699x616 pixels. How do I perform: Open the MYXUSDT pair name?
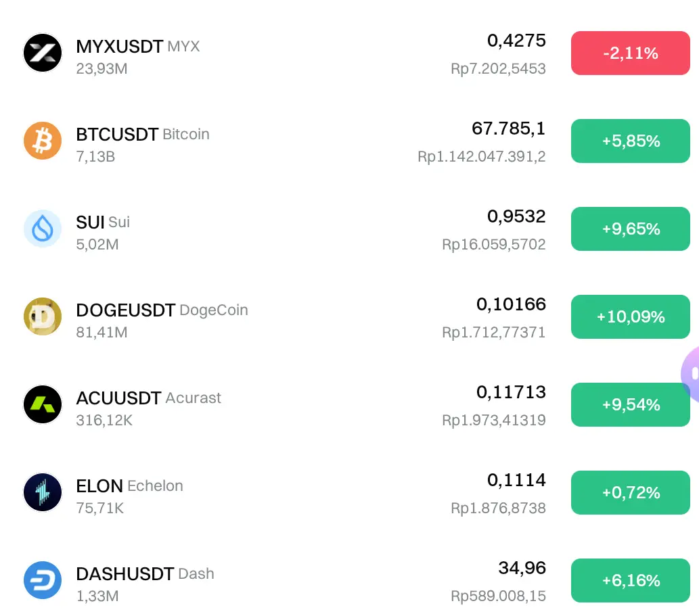(120, 47)
